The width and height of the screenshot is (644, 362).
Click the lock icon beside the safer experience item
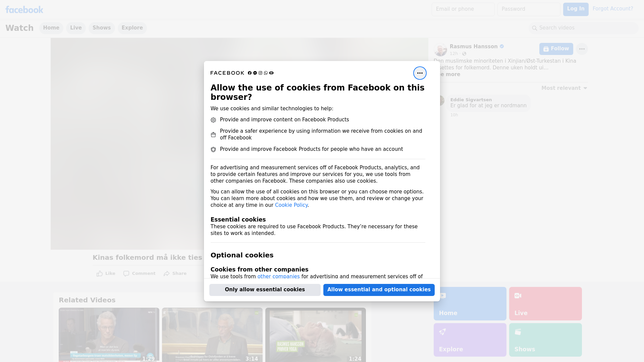point(213,134)
